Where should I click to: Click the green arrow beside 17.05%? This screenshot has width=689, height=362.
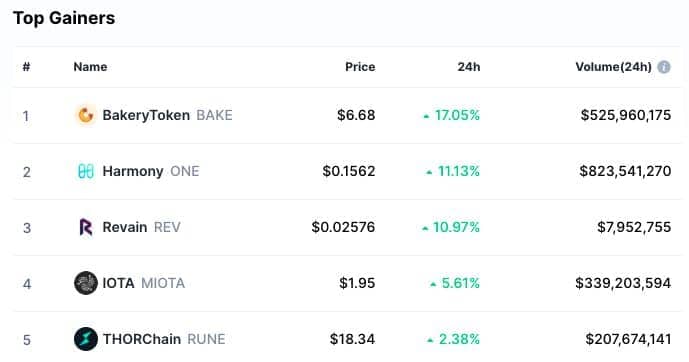coord(426,116)
